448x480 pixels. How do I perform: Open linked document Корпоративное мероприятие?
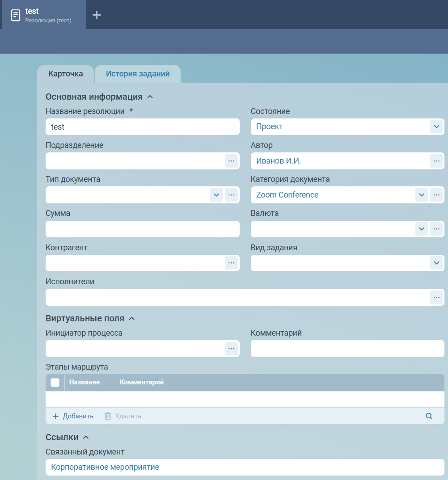[105, 467]
